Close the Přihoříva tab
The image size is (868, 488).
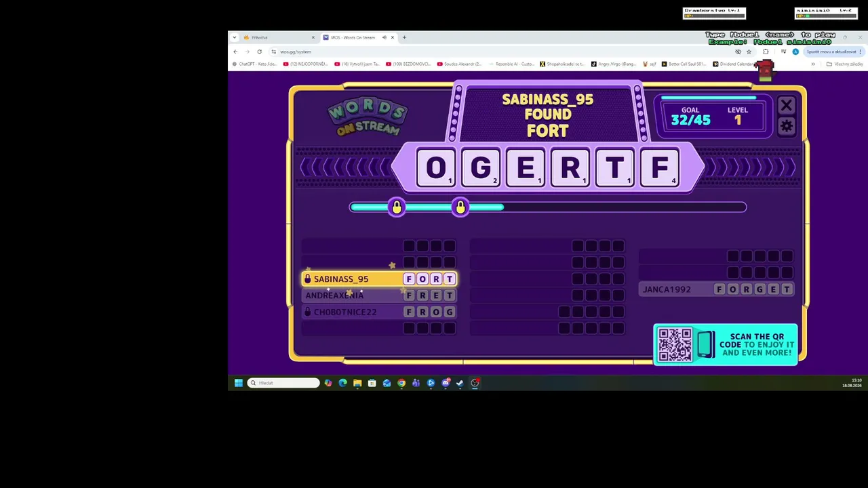(313, 37)
